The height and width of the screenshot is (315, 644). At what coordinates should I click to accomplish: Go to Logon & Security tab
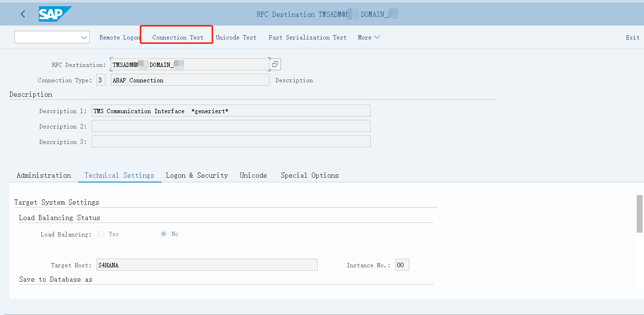(x=197, y=175)
